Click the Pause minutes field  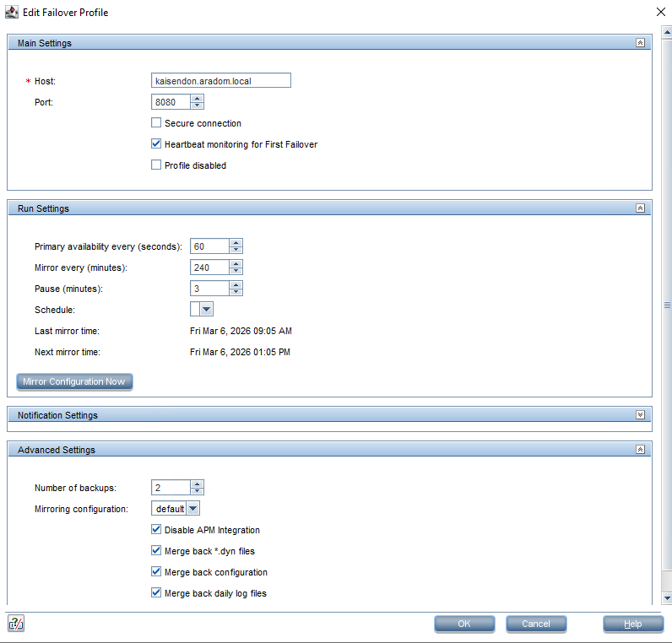[x=209, y=289]
